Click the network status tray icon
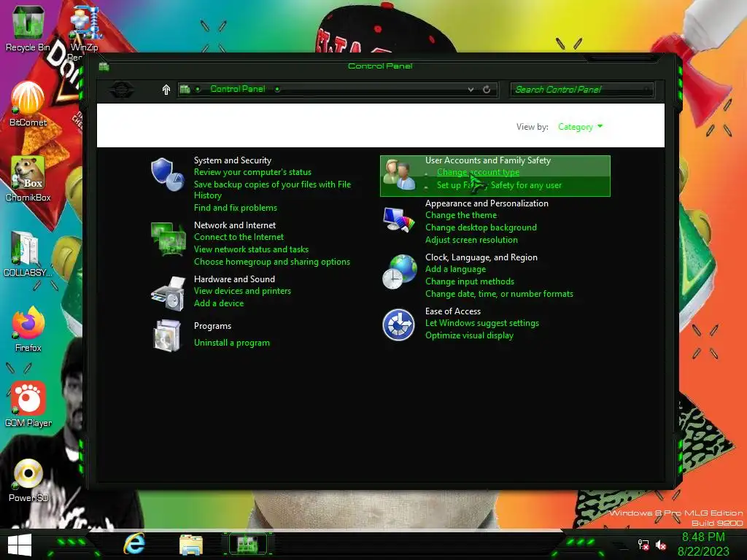This screenshot has width=747, height=560. click(643, 545)
